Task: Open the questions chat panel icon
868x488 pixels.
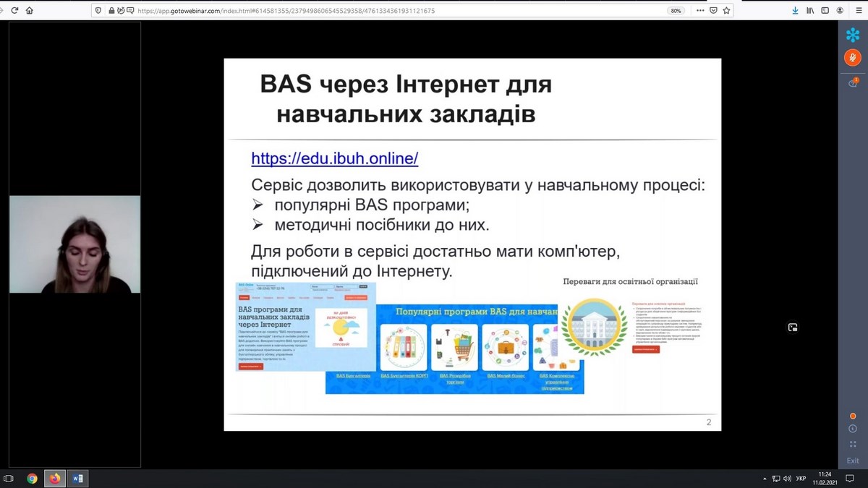Action: pyautogui.click(x=853, y=83)
